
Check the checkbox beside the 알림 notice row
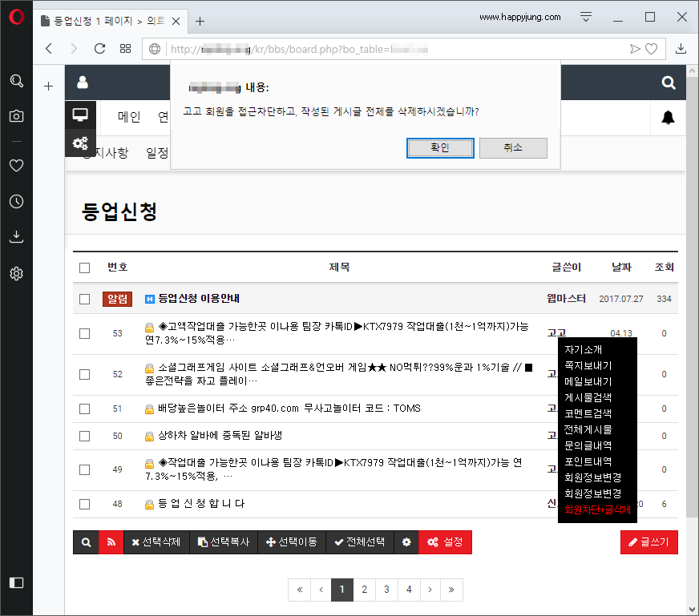[84, 298]
